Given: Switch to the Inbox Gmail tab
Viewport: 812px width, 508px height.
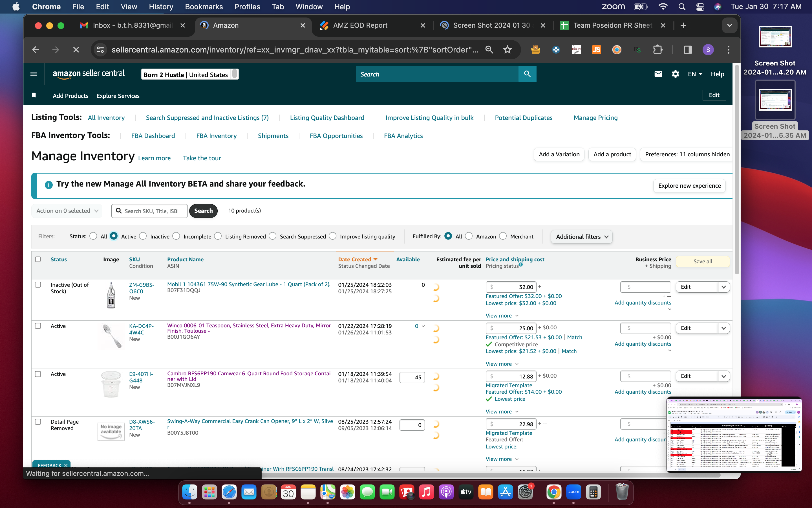Looking at the screenshot, I should pos(133,25).
